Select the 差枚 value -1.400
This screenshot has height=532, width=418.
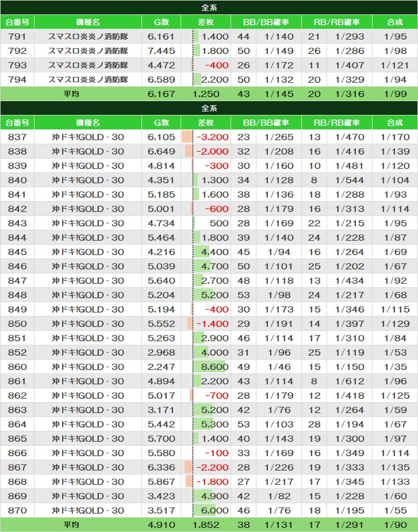[213, 323]
